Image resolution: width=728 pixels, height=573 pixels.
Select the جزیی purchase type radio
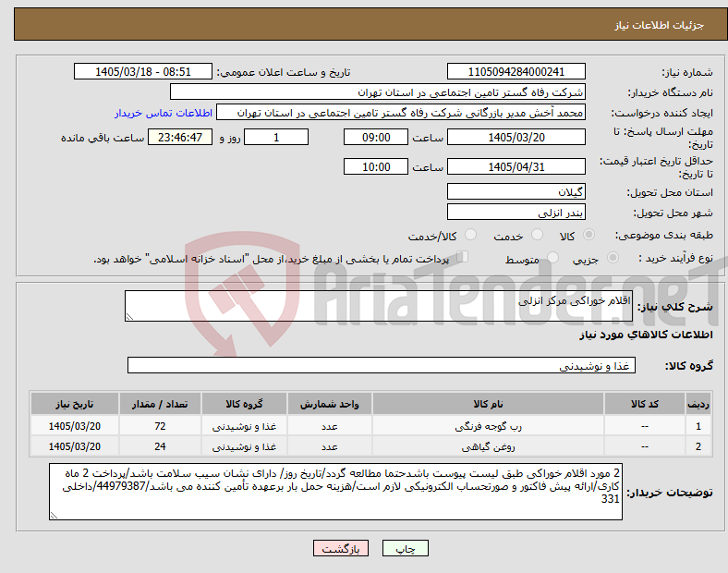[x=613, y=257]
